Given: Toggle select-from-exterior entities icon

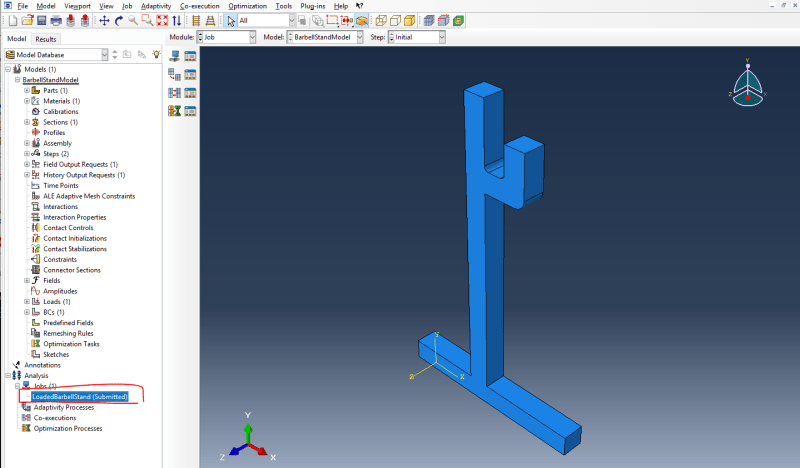Looking at the screenshot, I should click(362, 21).
